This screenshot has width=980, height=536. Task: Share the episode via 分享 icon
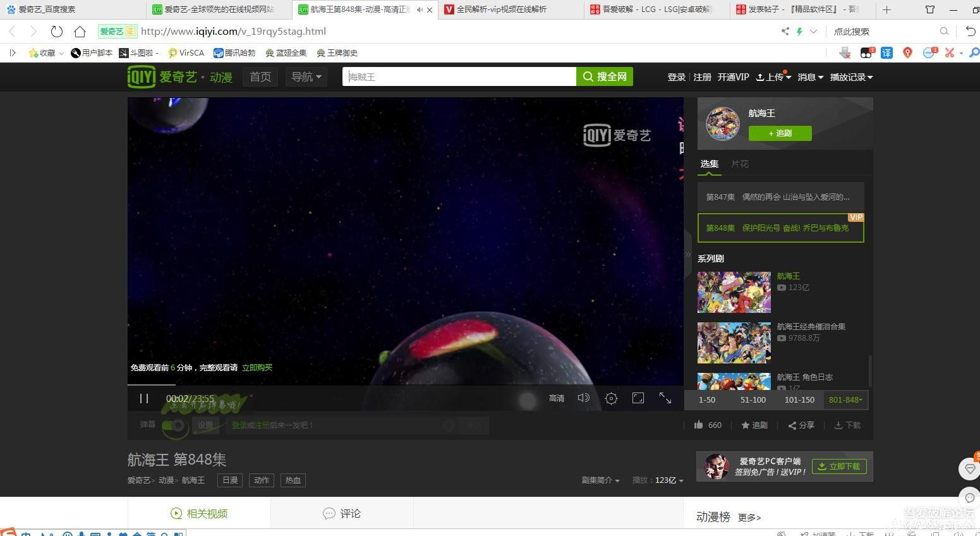[801, 425]
